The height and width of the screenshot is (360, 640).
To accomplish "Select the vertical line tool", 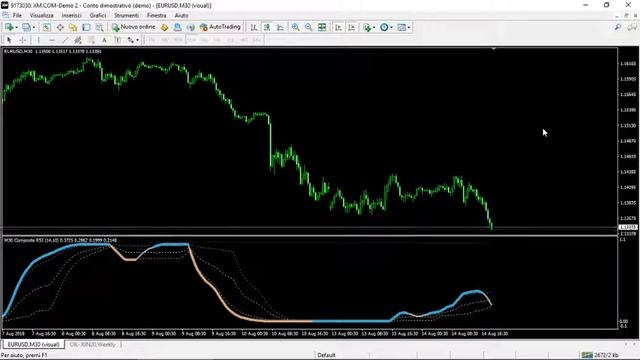I will [38, 40].
